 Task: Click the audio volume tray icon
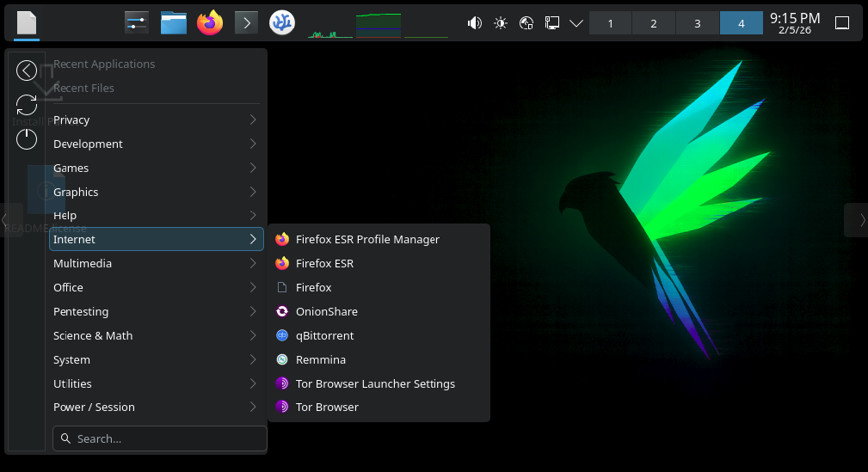tap(474, 22)
